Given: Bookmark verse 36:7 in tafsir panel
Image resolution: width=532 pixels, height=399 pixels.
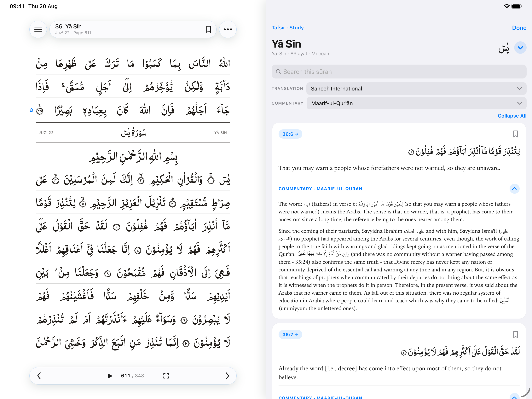Looking at the screenshot, I should 515,335.
